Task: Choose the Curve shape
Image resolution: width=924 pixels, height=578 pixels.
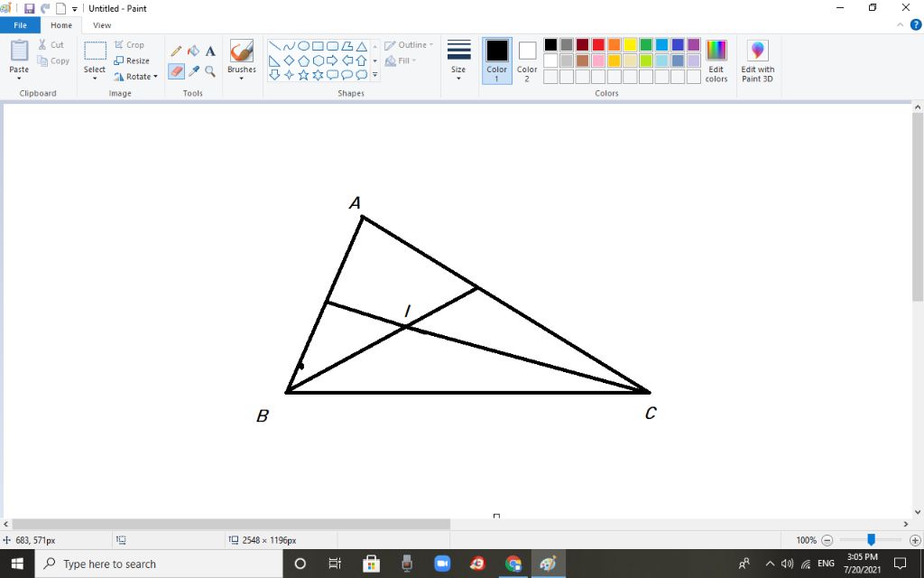Action: tap(289, 46)
